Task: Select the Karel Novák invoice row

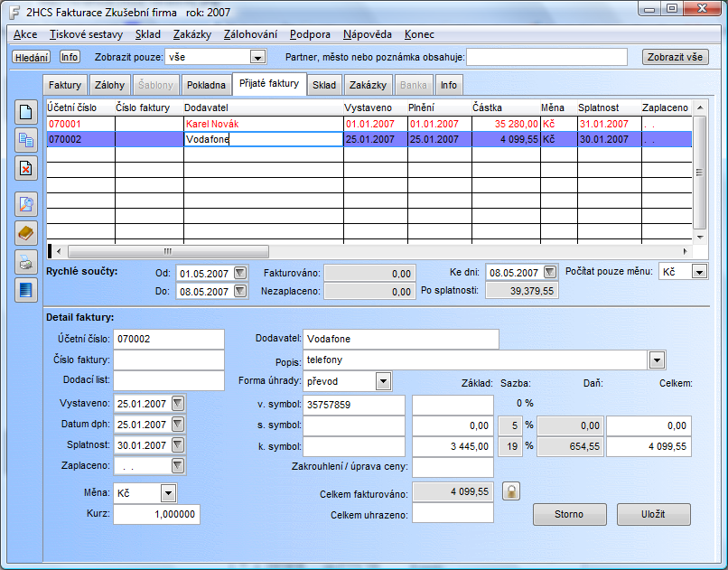Action: point(213,124)
